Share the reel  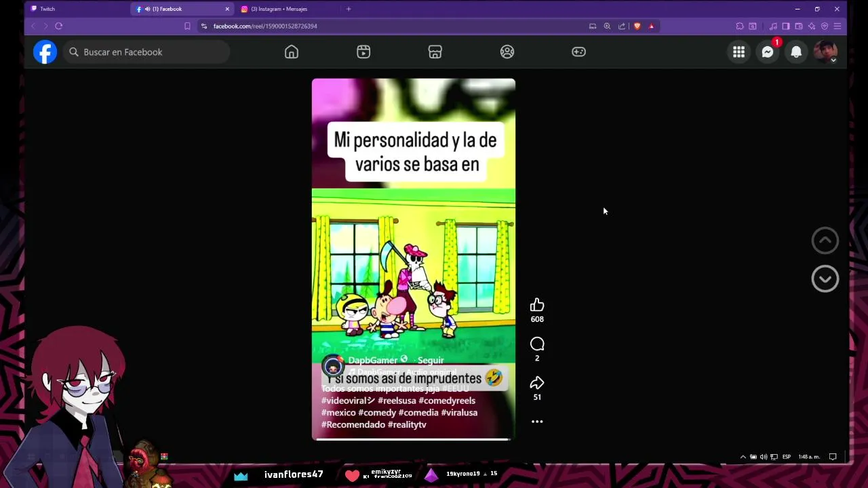[537, 383]
